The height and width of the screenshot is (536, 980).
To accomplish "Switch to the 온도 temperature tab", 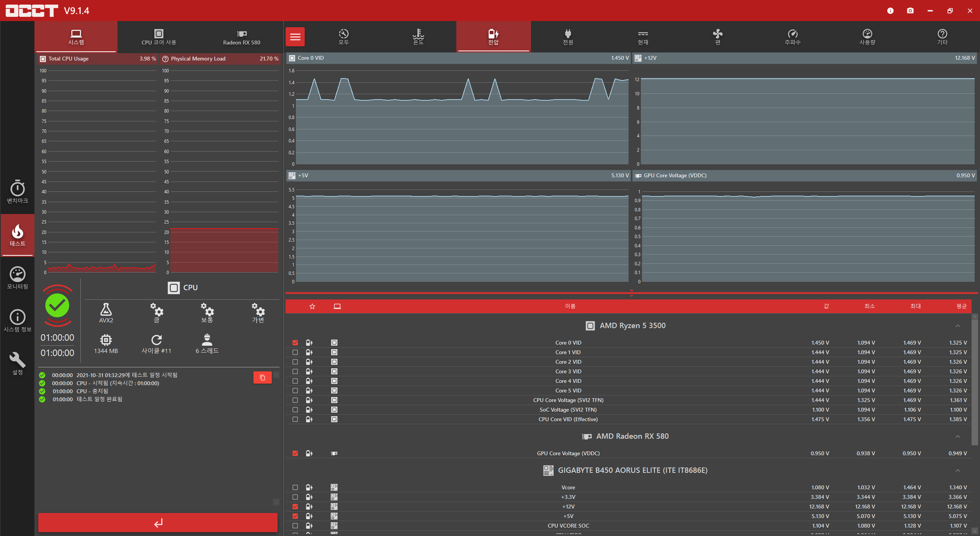I will (x=418, y=37).
